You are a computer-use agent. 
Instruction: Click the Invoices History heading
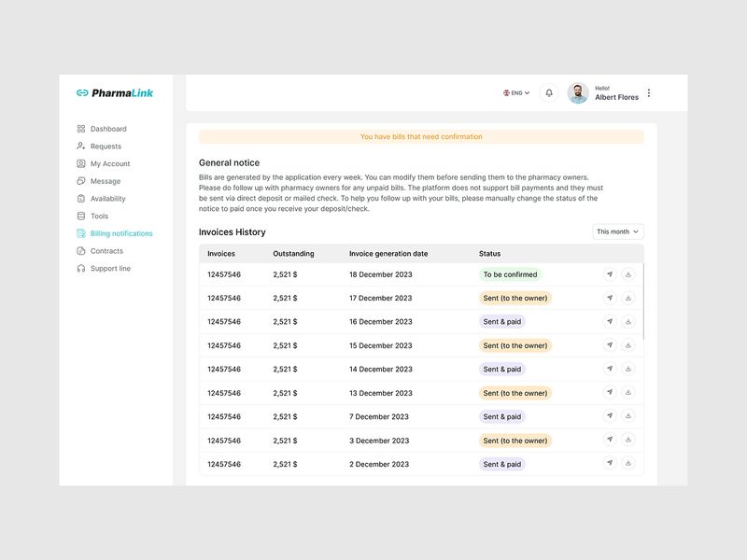tap(232, 232)
